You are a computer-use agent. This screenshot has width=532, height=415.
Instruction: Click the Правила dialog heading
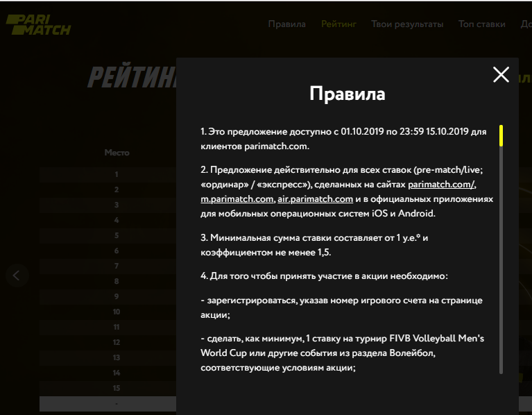coord(347,94)
